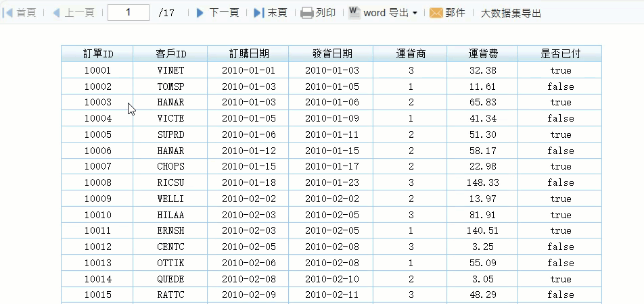Select freight cell 11.61
This screenshot has height=304, width=644.
(482, 86)
